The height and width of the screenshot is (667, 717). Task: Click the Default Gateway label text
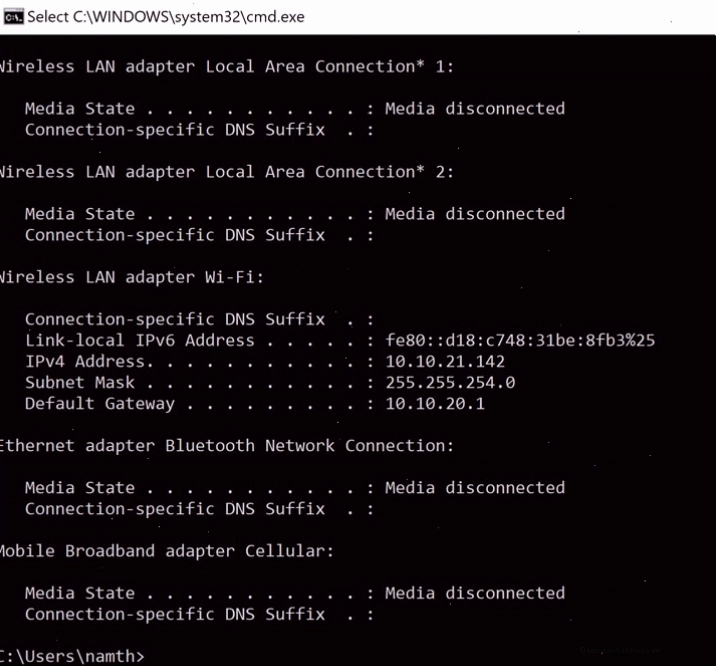pyautogui.click(x=100, y=404)
